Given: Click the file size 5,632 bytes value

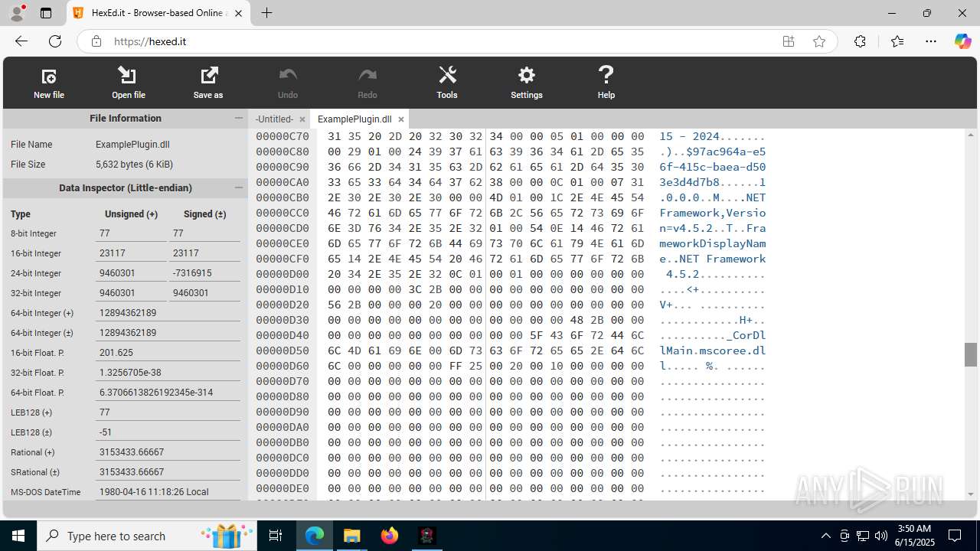Looking at the screenshot, I should [x=134, y=165].
